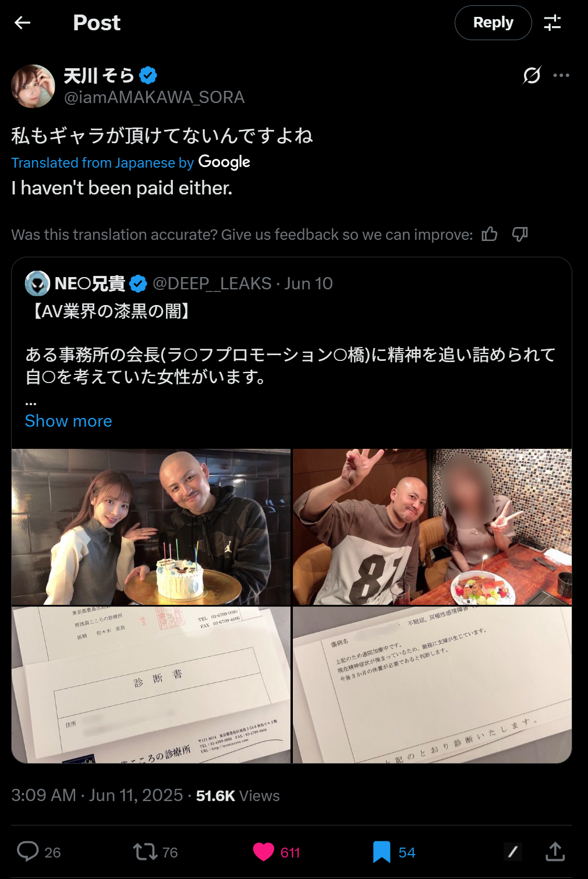Open the reply sorting filter icon
This screenshot has height=879, width=588.
(x=552, y=23)
